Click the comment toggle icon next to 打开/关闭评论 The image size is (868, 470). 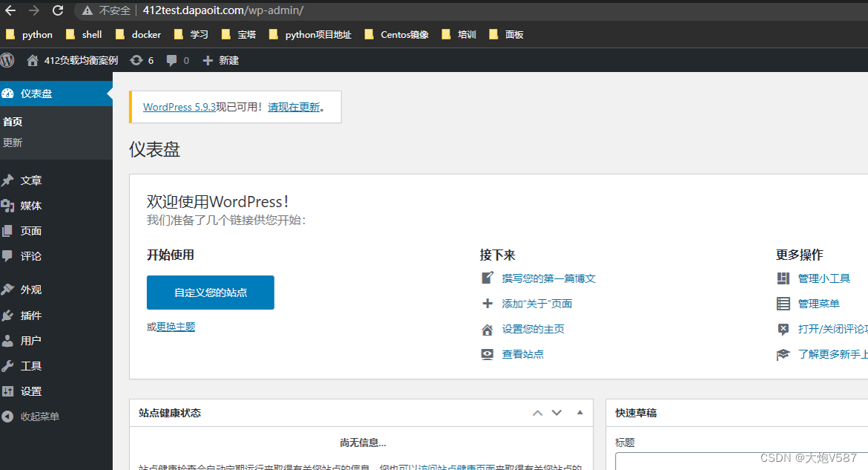783,329
